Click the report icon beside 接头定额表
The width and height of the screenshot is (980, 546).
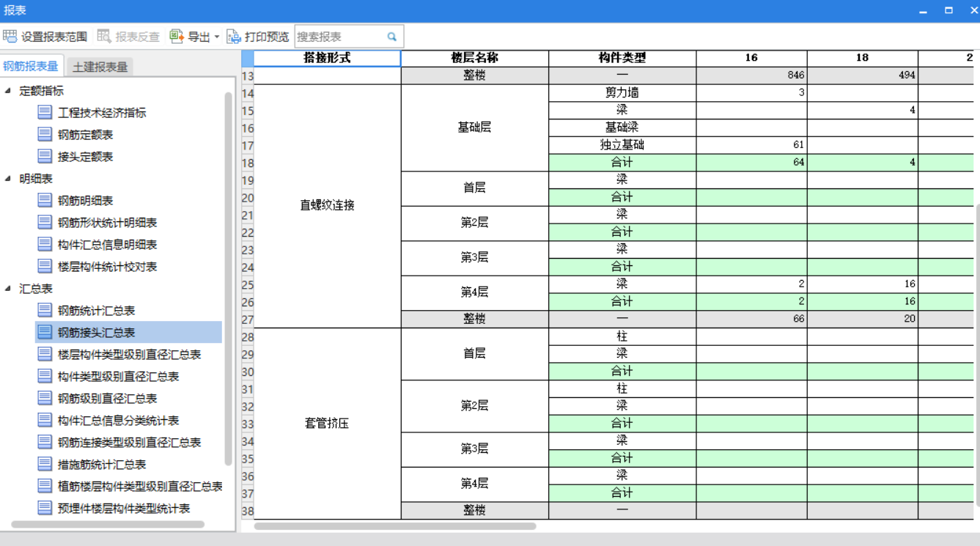(45, 156)
